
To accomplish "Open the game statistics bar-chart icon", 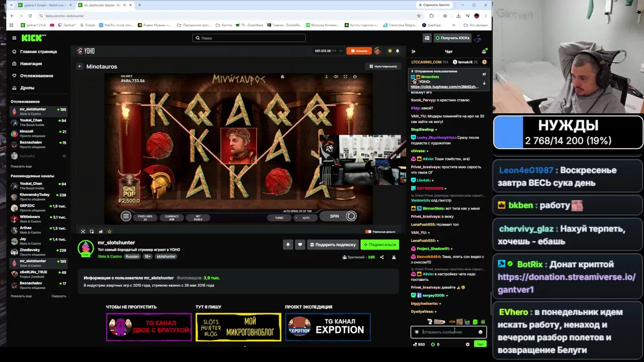I will pos(101,232).
